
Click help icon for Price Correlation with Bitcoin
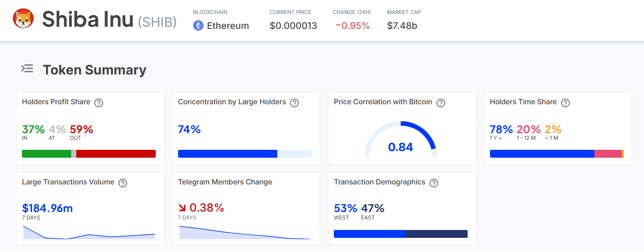point(441,103)
